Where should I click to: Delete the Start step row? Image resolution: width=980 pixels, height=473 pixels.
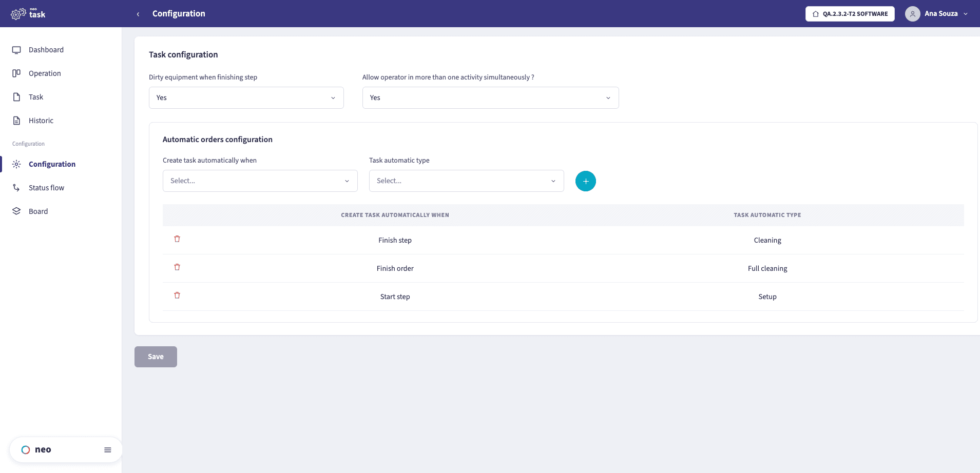(177, 295)
